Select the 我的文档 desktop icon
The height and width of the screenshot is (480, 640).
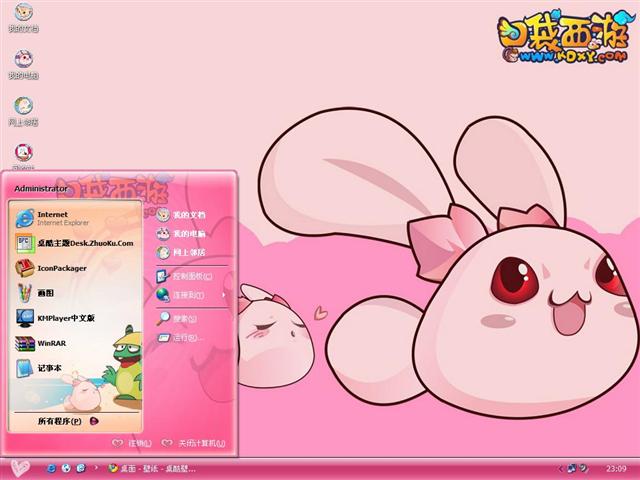pyautogui.click(x=24, y=17)
